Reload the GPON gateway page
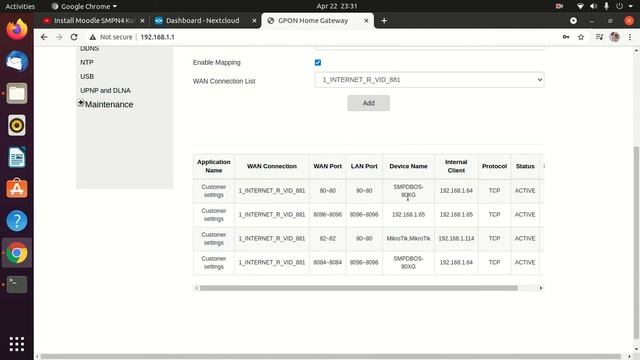The width and height of the screenshot is (640, 360). (x=74, y=37)
